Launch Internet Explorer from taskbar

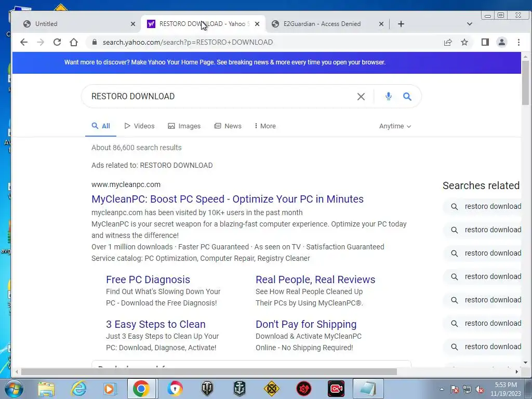click(x=79, y=389)
